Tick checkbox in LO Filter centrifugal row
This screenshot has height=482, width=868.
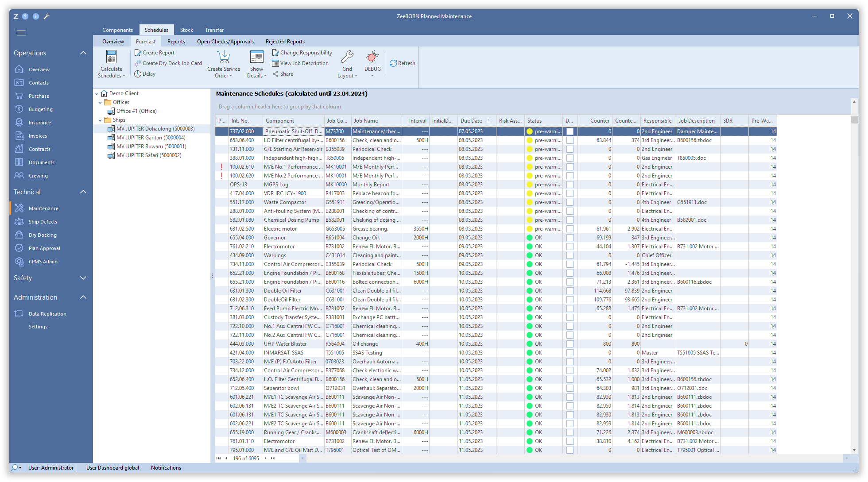coord(570,140)
